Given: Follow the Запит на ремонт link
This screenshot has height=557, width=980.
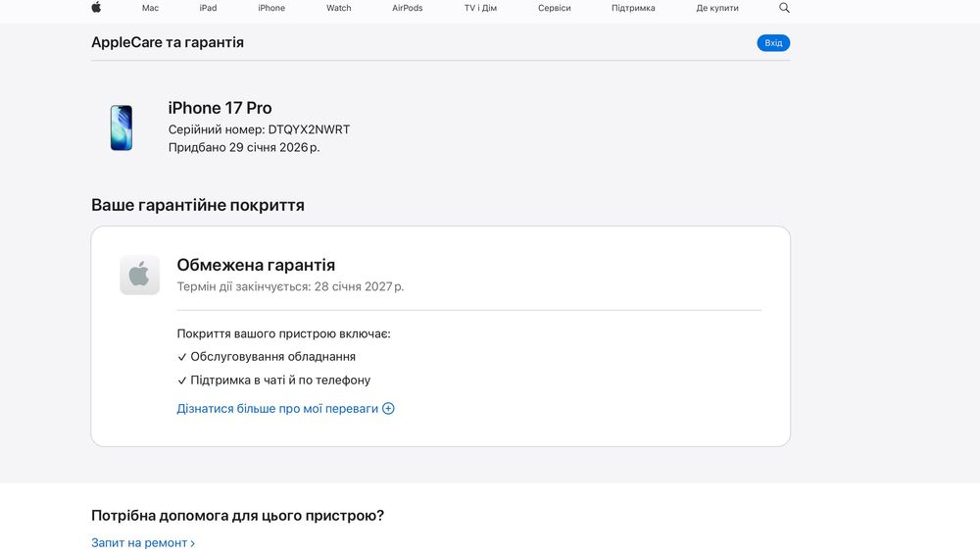Looking at the screenshot, I should tap(143, 542).
